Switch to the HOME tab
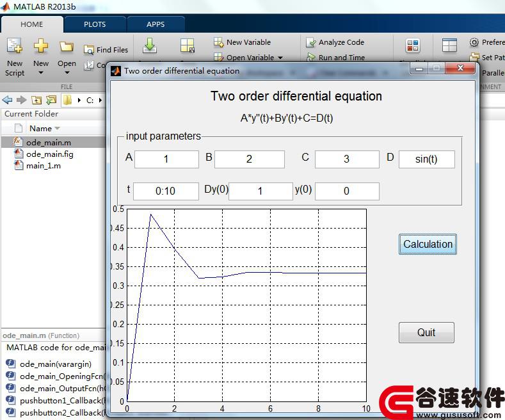The width and height of the screenshot is (505, 420). coord(31,24)
